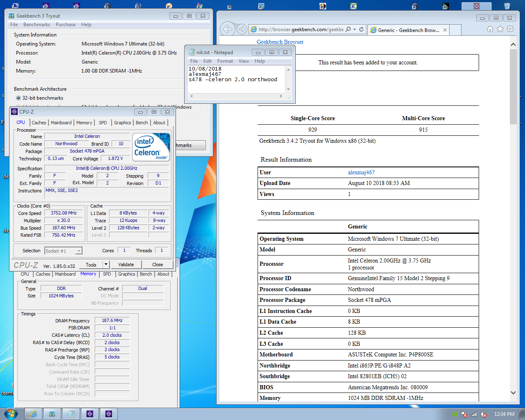The image size is (525, 420).
Task: Click the CPU-Z Close button
Action: coord(157,265)
